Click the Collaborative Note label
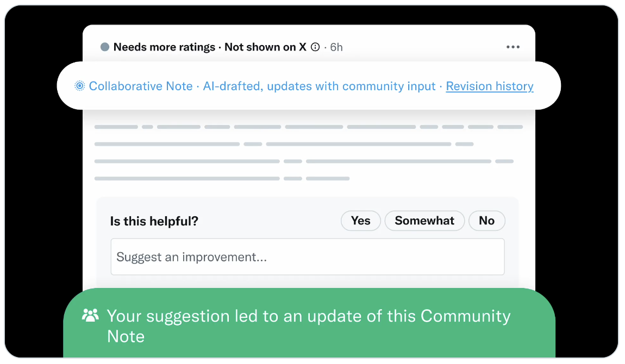 (x=141, y=86)
